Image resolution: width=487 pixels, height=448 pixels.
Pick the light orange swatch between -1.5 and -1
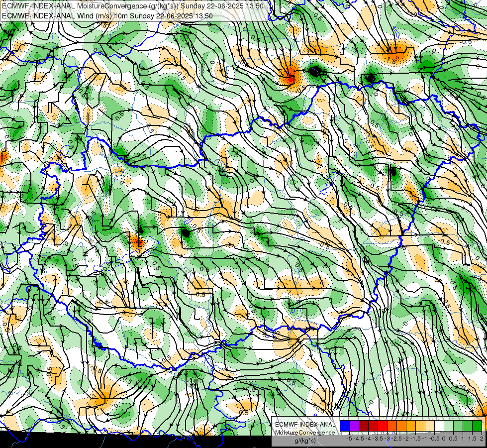(x=420, y=426)
